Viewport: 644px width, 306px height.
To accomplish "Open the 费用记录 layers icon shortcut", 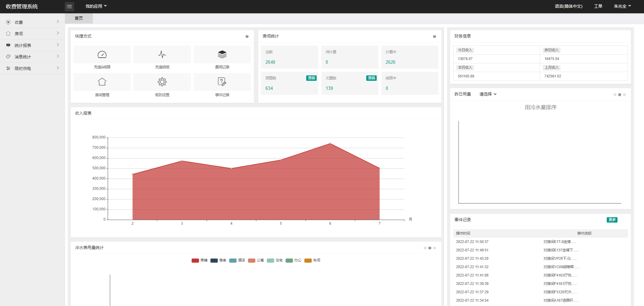I will [222, 54].
